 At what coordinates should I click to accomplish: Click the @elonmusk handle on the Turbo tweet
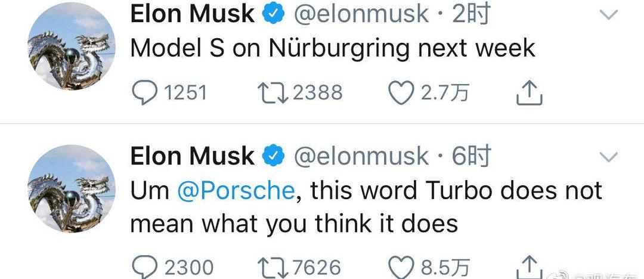(361, 156)
